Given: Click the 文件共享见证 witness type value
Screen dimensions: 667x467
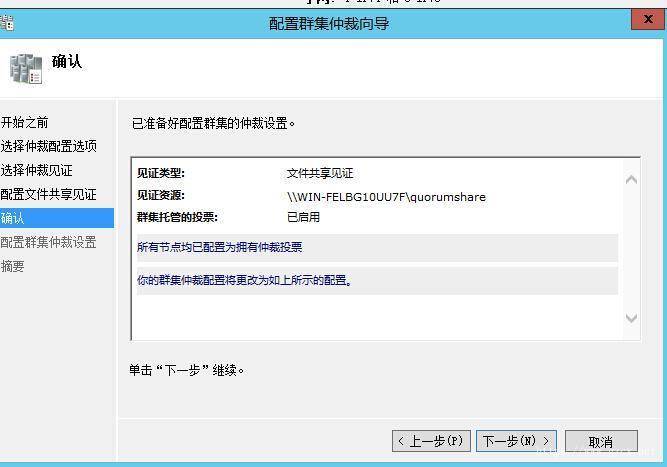Looking at the screenshot, I should 320,173.
